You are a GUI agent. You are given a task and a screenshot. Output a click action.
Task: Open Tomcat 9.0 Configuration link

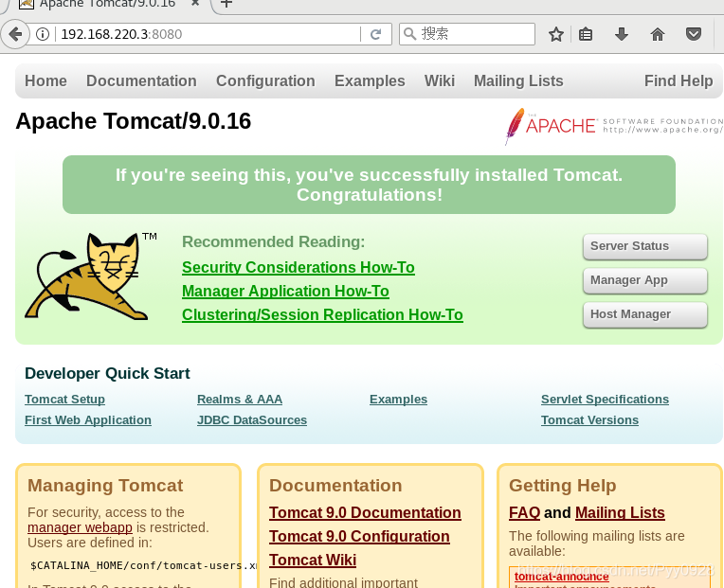tap(359, 536)
